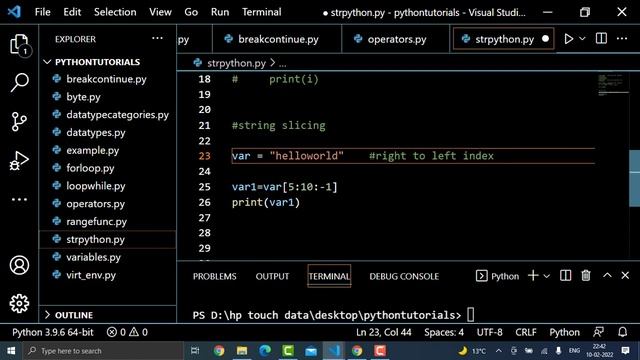The height and width of the screenshot is (360, 640).
Task: Click the VS Code logo in title bar
Action: pos(14,12)
